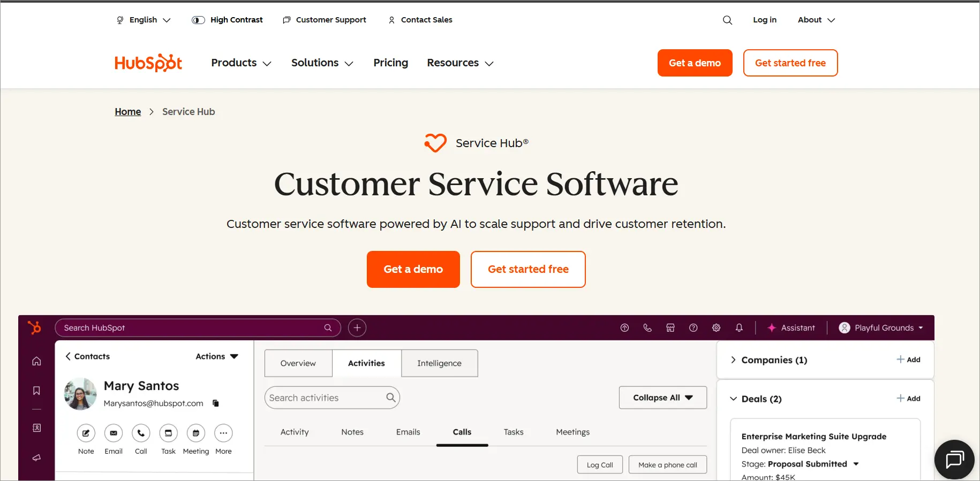This screenshot has height=481, width=980.
Task: Expand the Companies (1) section
Action: [x=769, y=360]
